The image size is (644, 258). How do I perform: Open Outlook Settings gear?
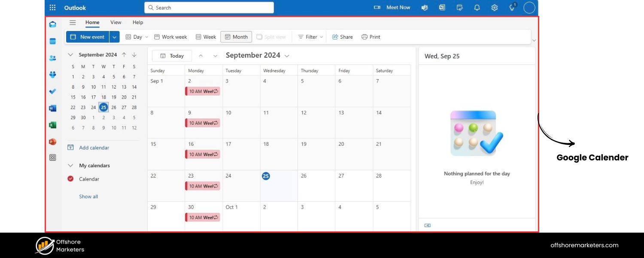pyautogui.click(x=494, y=7)
